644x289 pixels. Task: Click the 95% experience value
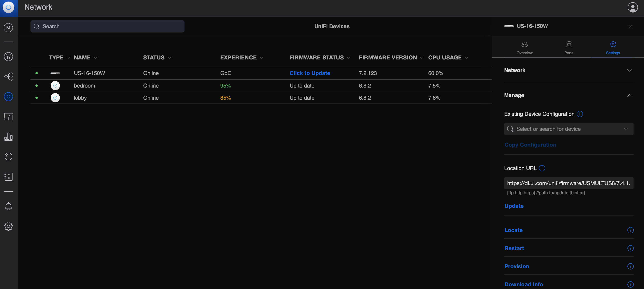225,86
